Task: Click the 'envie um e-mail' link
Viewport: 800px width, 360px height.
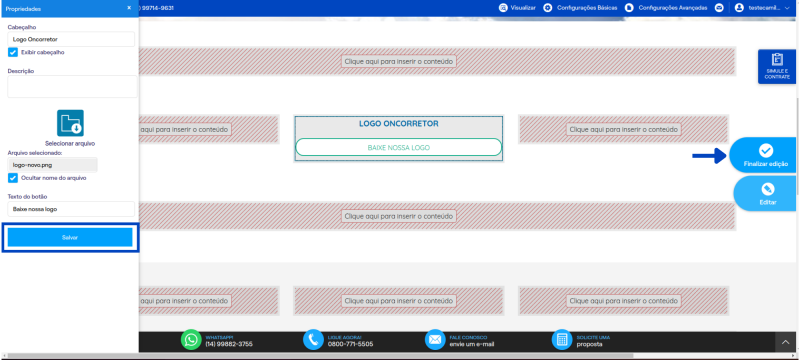Action: [x=472, y=344]
